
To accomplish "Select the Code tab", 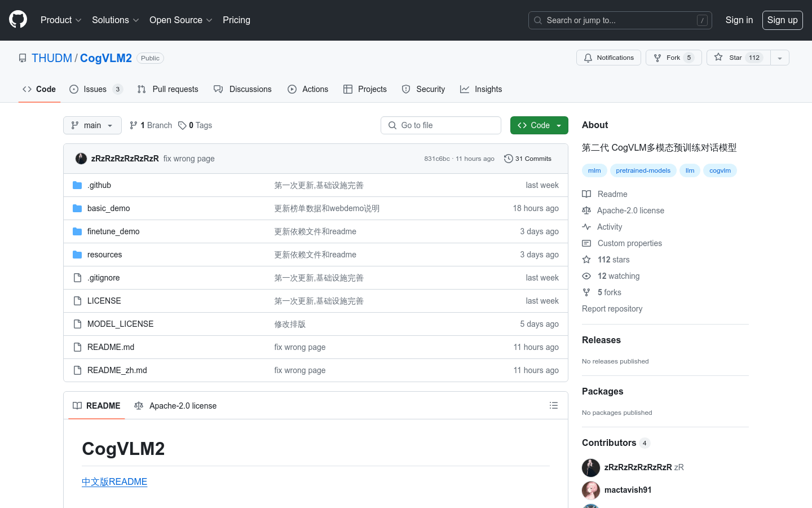I will tap(39, 89).
